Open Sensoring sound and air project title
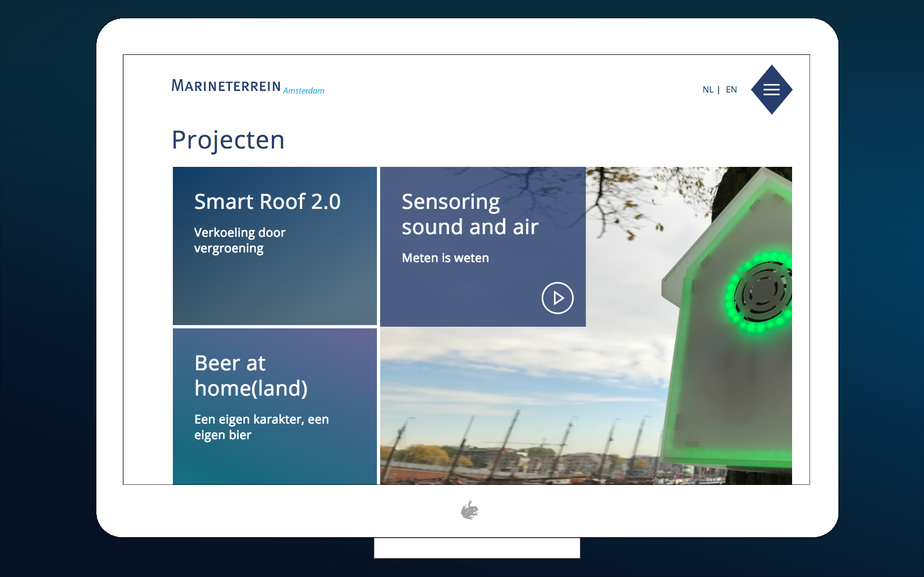This screenshot has height=577, width=924. pos(470,214)
